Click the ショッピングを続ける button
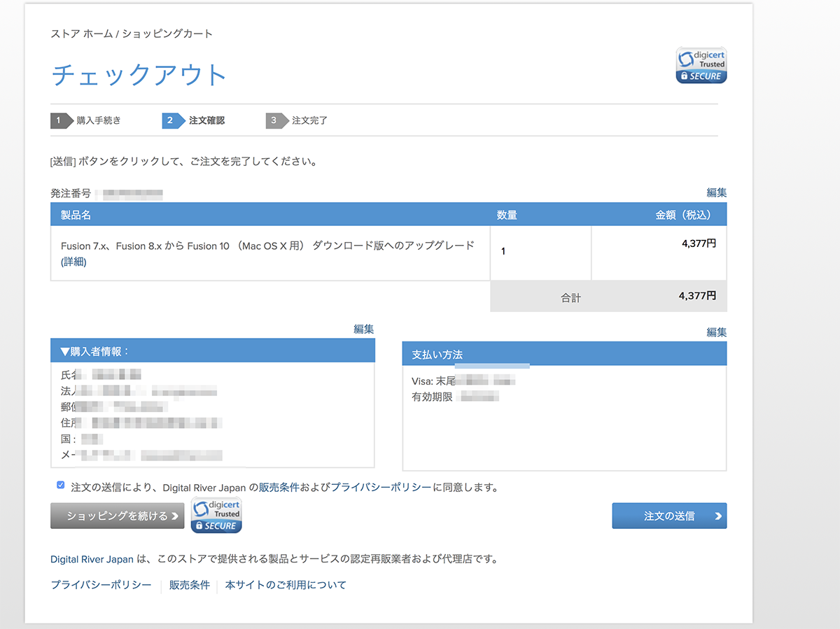The image size is (840, 629). [118, 516]
